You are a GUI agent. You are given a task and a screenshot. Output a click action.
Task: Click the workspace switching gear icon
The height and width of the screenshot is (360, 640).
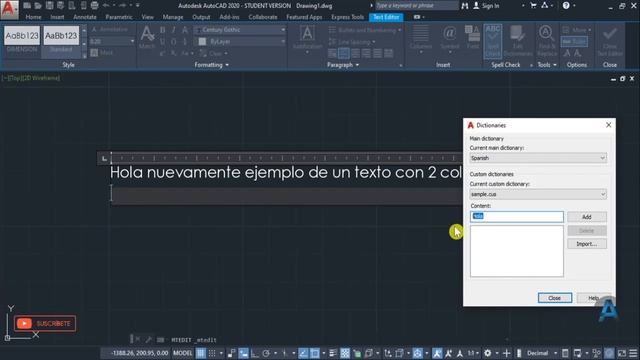pyautogui.click(x=488, y=353)
